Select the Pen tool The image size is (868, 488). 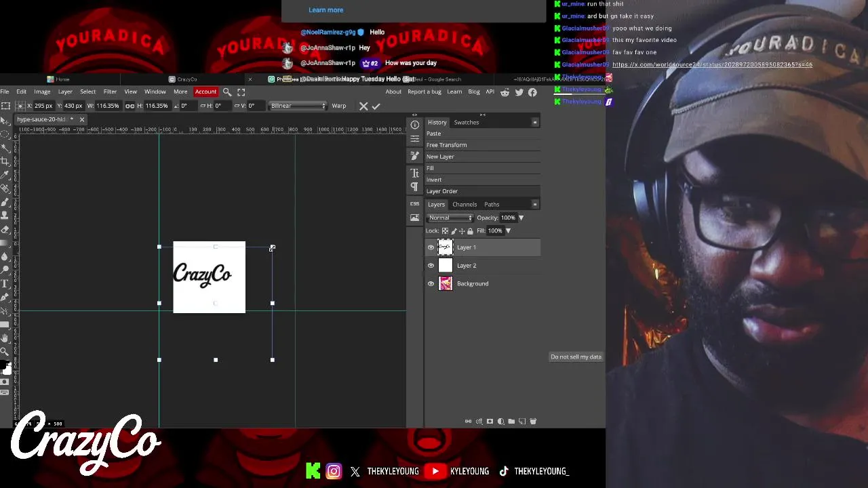pyautogui.click(x=5, y=296)
